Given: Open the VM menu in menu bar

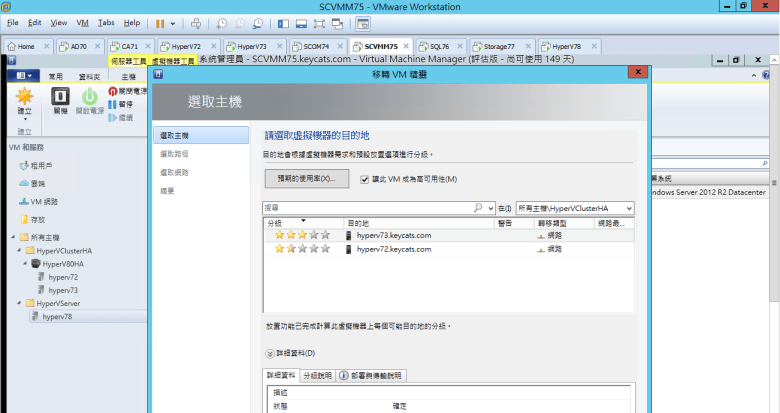Looking at the screenshot, I should pos(84,22).
